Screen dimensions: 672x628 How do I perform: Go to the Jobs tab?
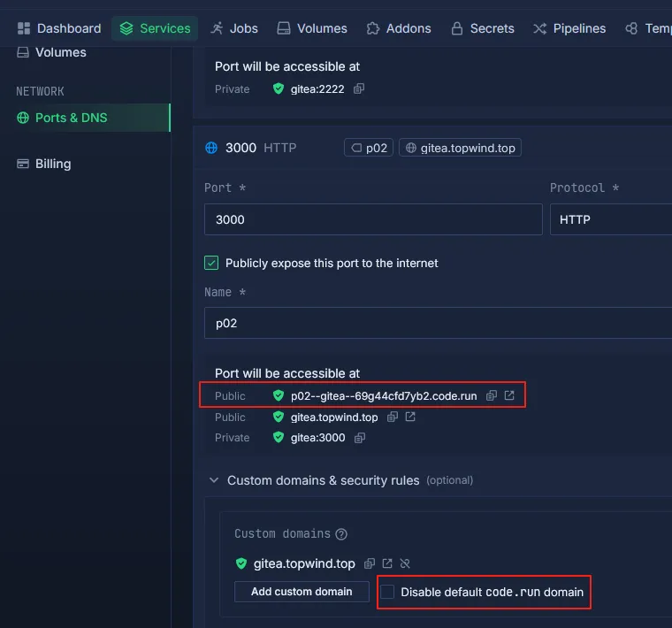pos(234,28)
